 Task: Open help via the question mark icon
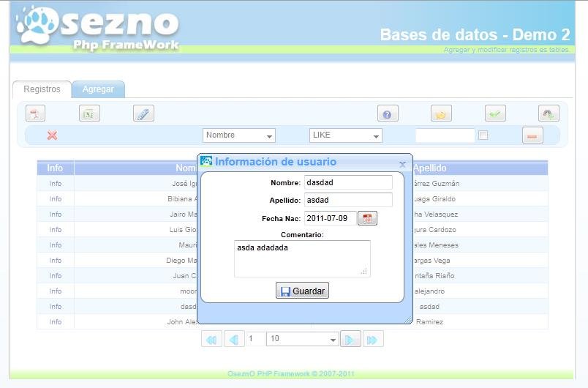(388, 113)
